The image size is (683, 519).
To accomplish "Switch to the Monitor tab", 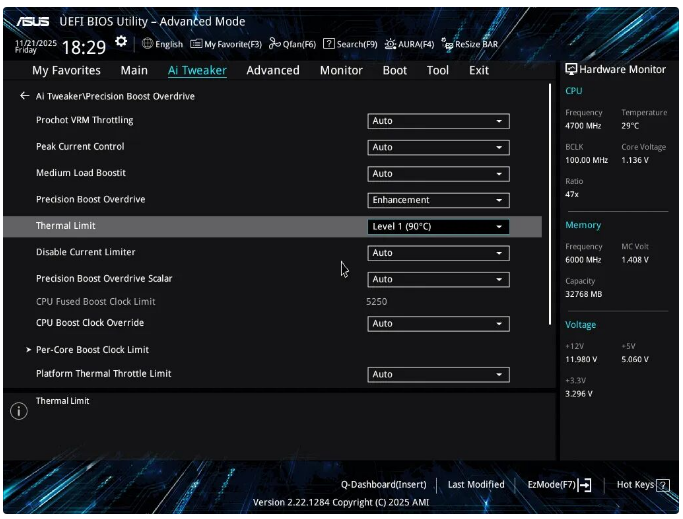I will [341, 71].
